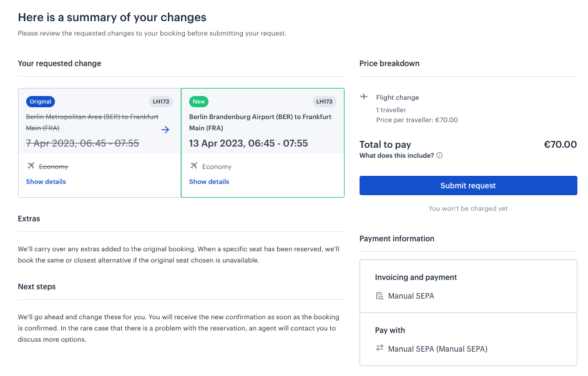
Task: Show details of the new flight
Action: [x=209, y=181]
